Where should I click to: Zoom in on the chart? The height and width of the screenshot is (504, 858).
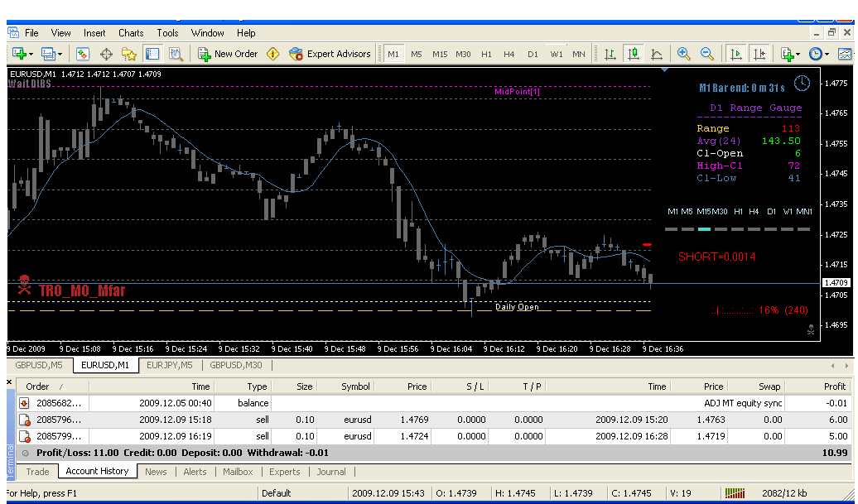tap(683, 54)
